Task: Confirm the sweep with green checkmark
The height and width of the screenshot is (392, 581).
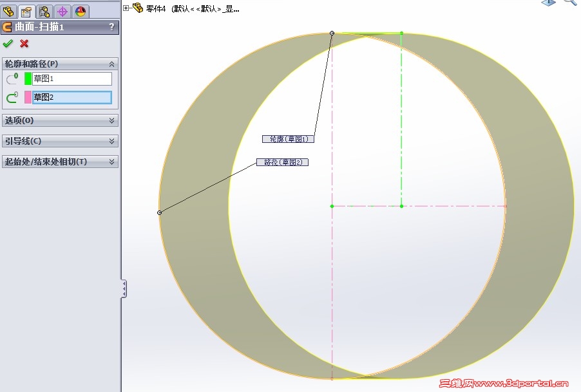Action: [x=8, y=44]
